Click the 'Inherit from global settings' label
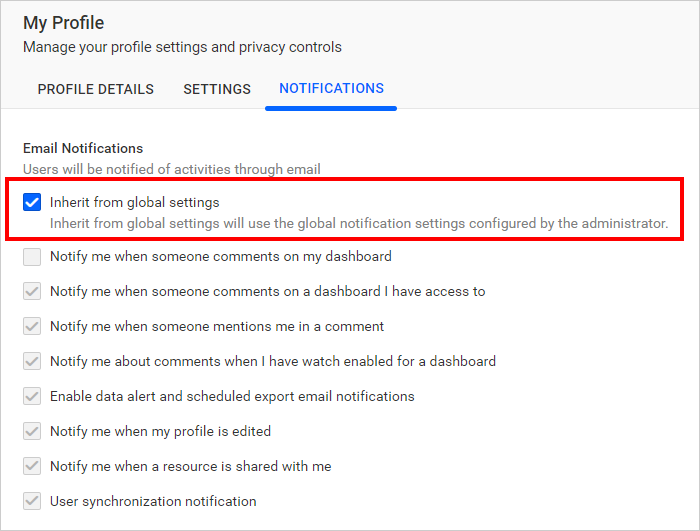Image resolution: width=700 pixels, height=531 pixels. (134, 202)
